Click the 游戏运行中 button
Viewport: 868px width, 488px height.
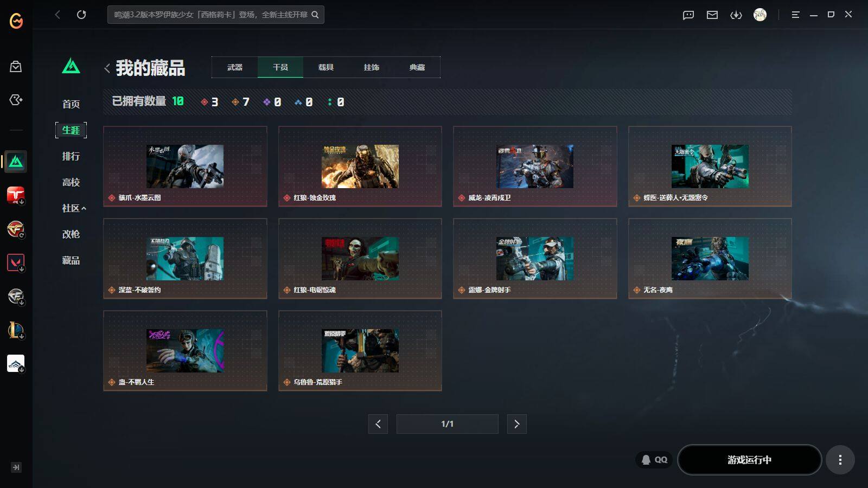pos(749,460)
